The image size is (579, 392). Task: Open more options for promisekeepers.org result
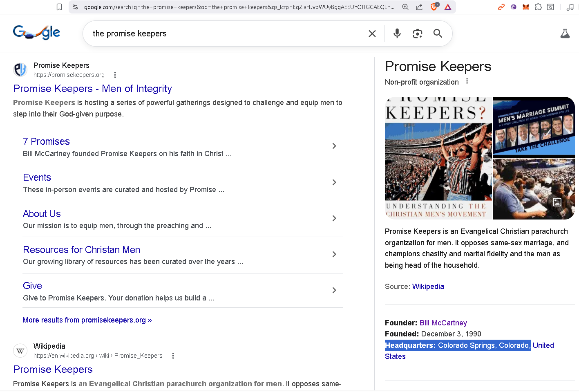pos(115,75)
